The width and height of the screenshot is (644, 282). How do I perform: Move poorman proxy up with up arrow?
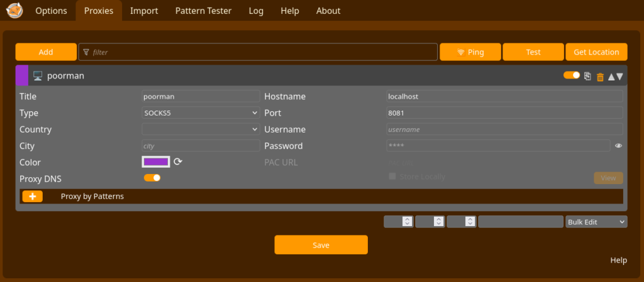point(611,77)
